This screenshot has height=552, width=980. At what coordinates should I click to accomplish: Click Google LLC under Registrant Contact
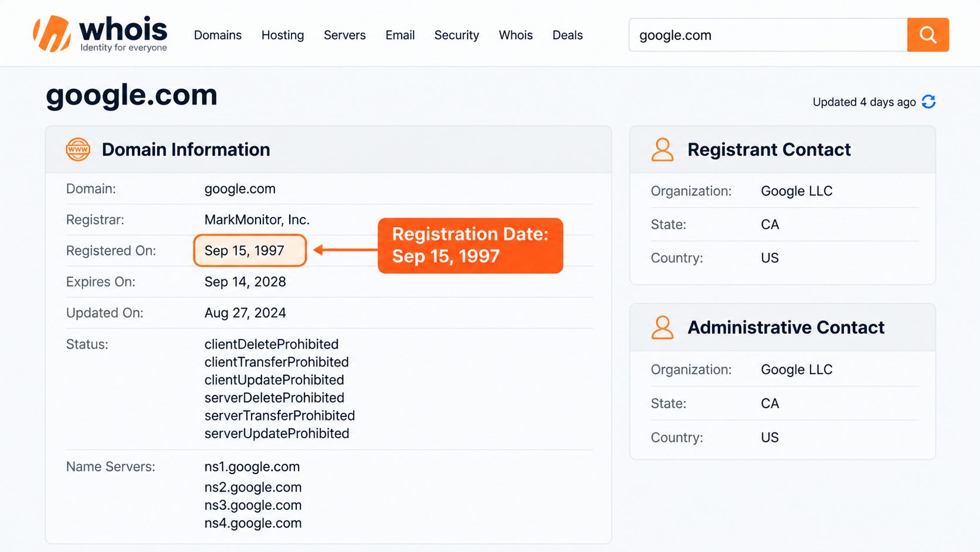pos(796,191)
